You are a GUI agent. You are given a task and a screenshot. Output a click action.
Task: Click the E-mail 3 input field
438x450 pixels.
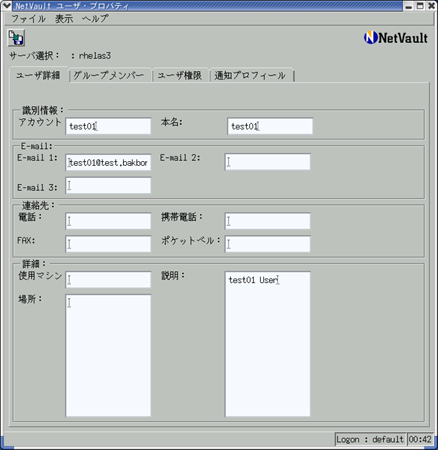click(x=108, y=185)
